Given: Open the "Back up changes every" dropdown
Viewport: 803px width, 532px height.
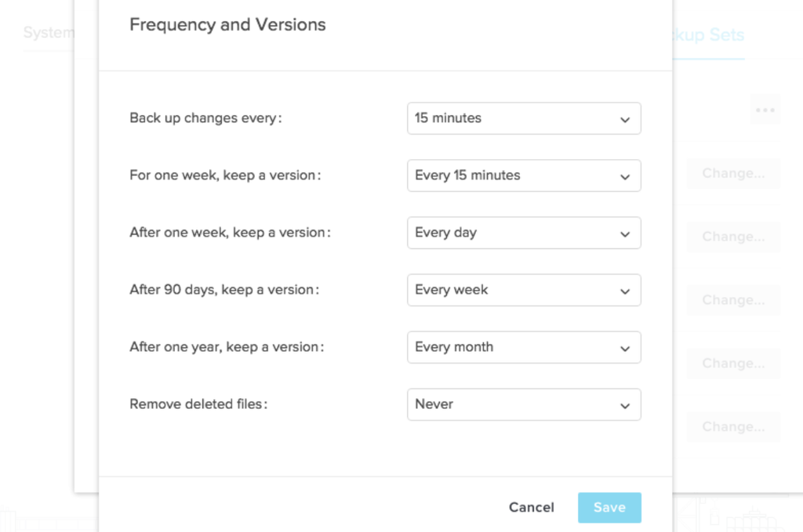Looking at the screenshot, I should [524, 118].
